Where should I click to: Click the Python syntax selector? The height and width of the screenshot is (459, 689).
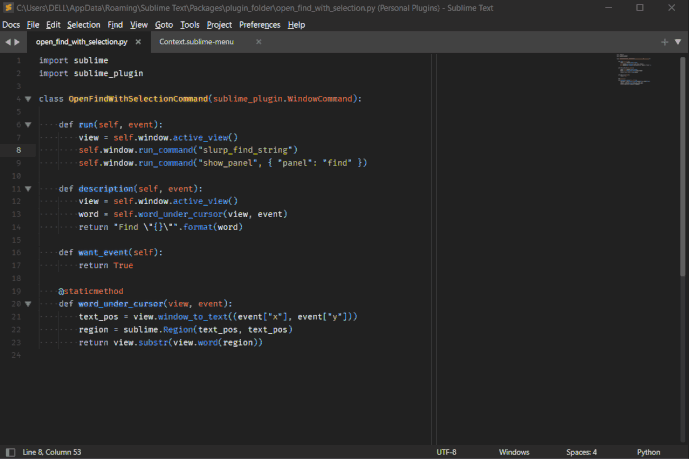point(648,452)
